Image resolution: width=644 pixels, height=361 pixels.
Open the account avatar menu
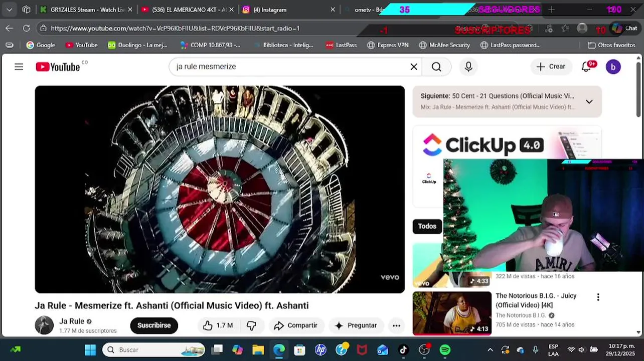613,67
